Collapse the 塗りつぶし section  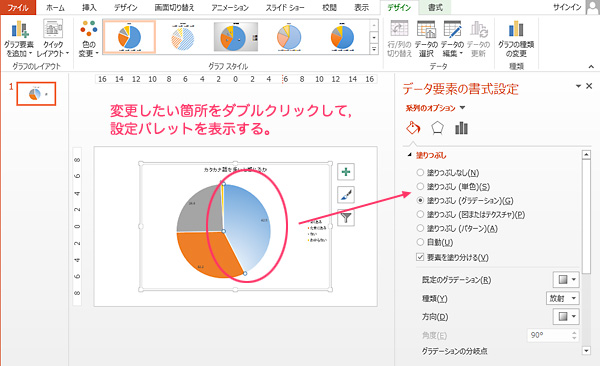[x=410, y=155]
